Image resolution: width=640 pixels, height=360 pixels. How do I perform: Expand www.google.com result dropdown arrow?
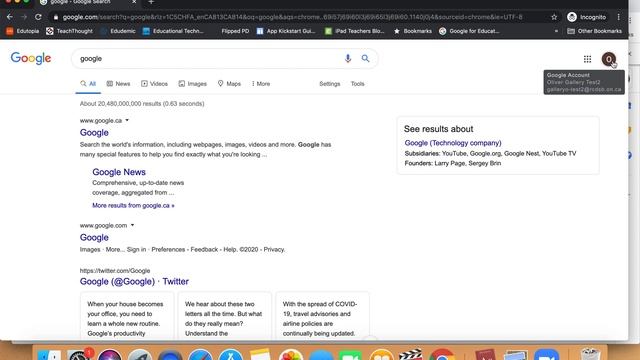click(132, 225)
